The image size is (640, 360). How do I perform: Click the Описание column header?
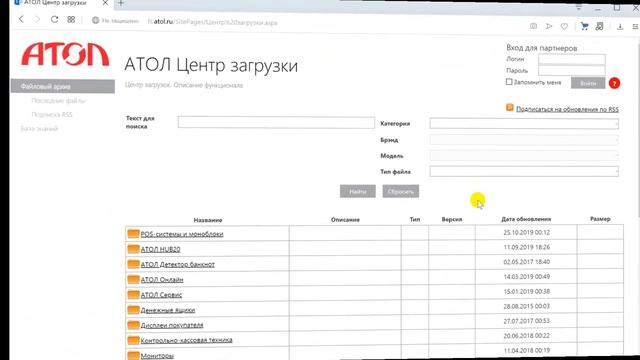pyautogui.click(x=345, y=220)
